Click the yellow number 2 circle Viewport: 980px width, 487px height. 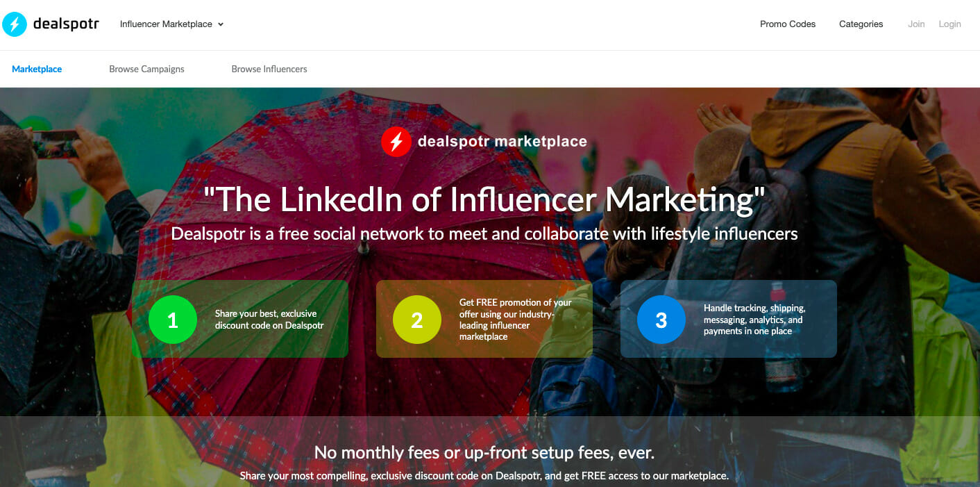pyautogui.click(x=417, y=320)
